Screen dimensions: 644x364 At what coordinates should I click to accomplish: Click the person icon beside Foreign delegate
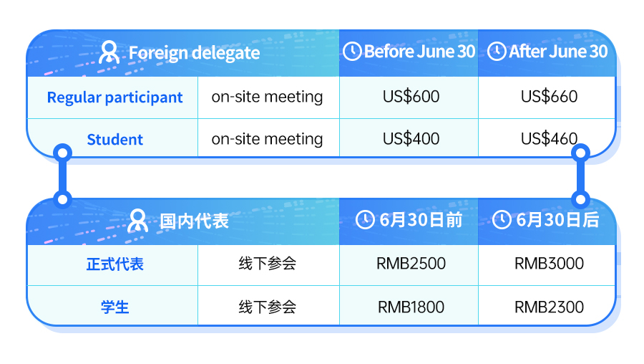tap(109, 52)
